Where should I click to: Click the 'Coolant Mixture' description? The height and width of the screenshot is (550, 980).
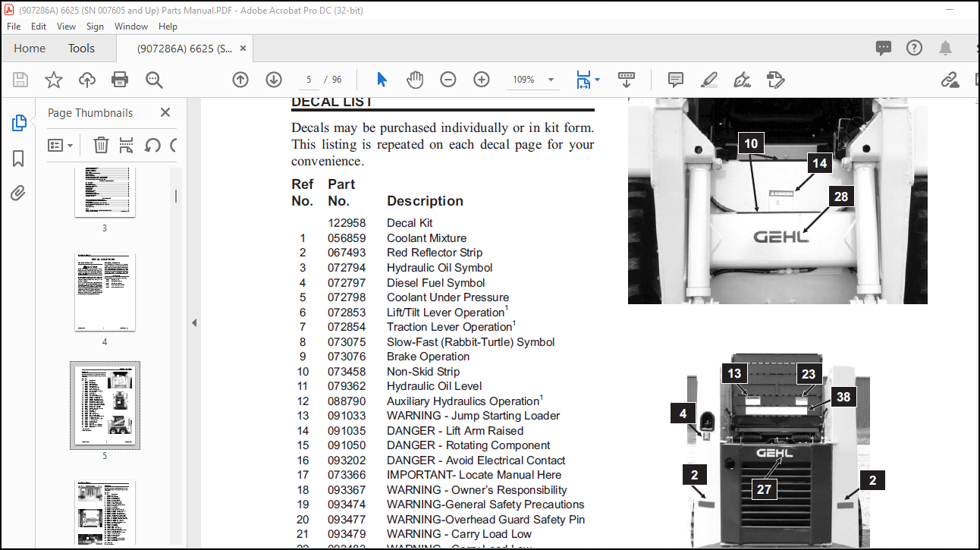tap(426, 238)
